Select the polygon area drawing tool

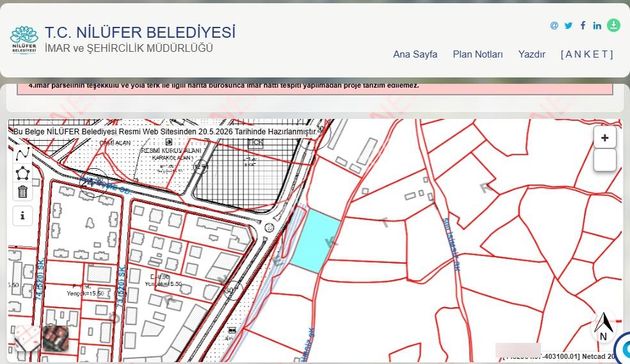(22, 173)
